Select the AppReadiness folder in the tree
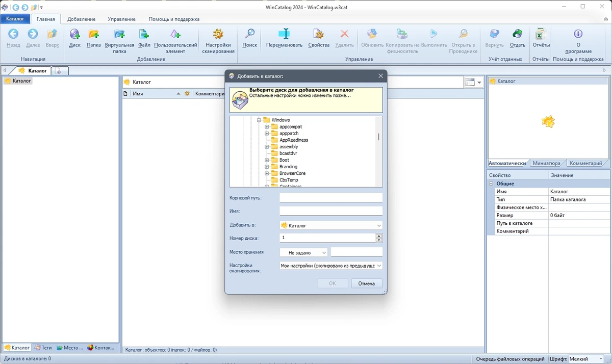 294,140
